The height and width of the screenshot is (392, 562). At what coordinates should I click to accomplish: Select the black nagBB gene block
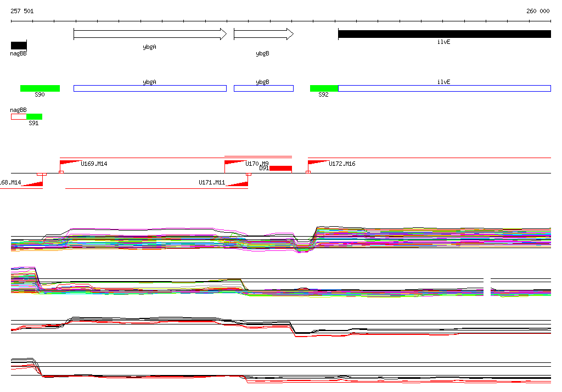19,46
